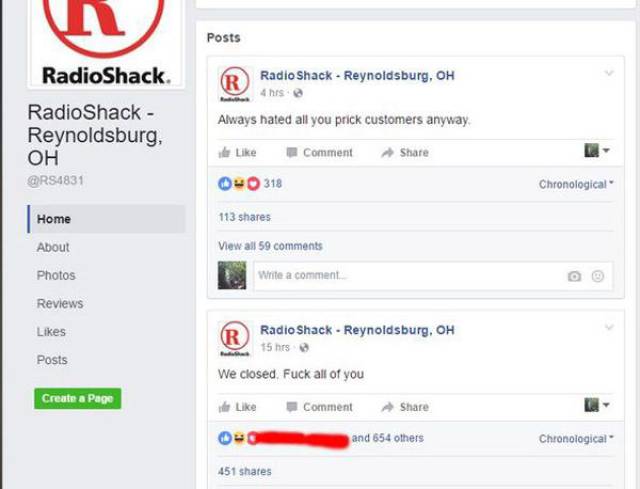Like the 'We closed' post
The image size is (640, 489).
238,407
